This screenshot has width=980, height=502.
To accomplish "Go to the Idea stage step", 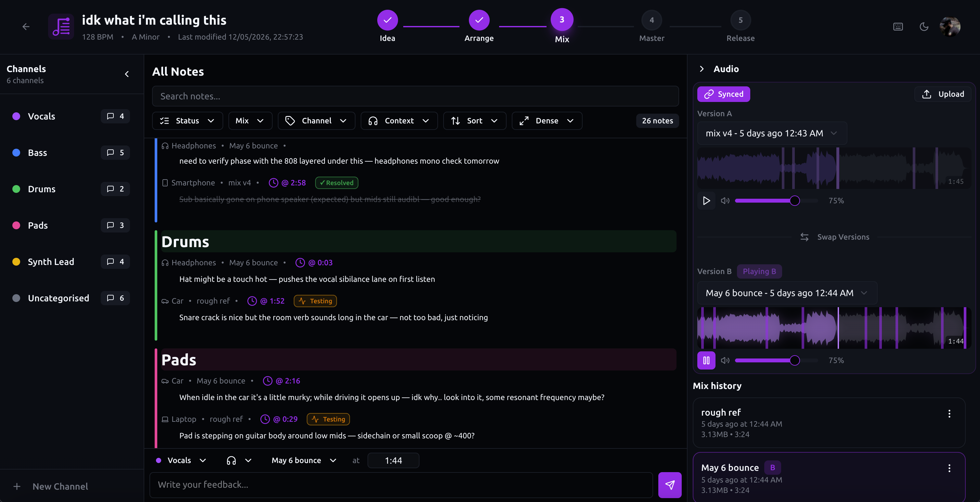I will [387, 26].
